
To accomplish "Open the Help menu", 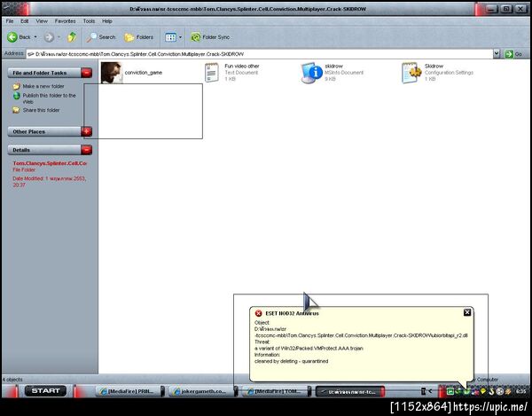I will pos(107,21).
